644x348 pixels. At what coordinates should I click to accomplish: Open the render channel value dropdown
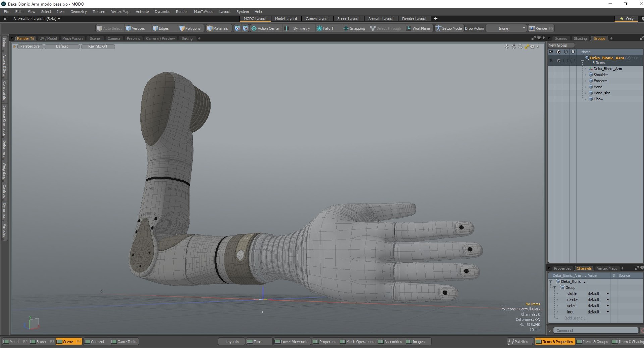tap(598, 300)
